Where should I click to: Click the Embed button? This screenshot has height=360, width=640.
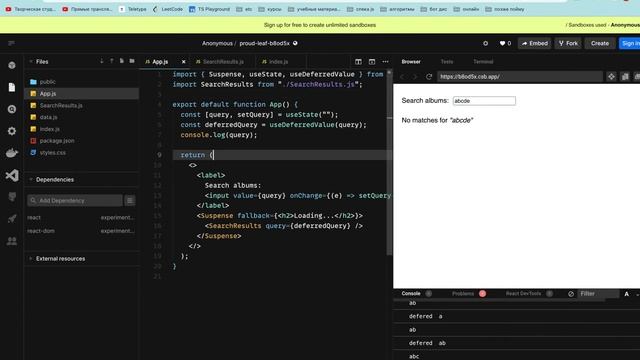pos(535,43)
